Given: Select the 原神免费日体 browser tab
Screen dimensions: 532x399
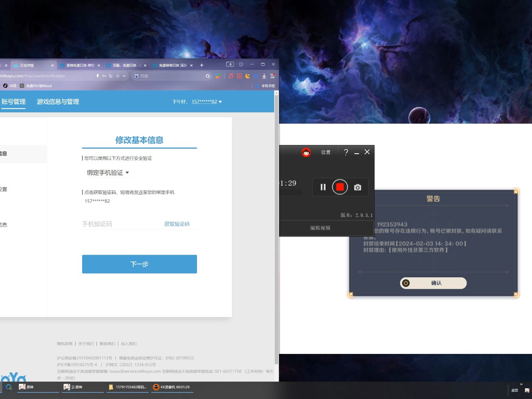Looking at the screenshot, I should [x=80, y=65].
